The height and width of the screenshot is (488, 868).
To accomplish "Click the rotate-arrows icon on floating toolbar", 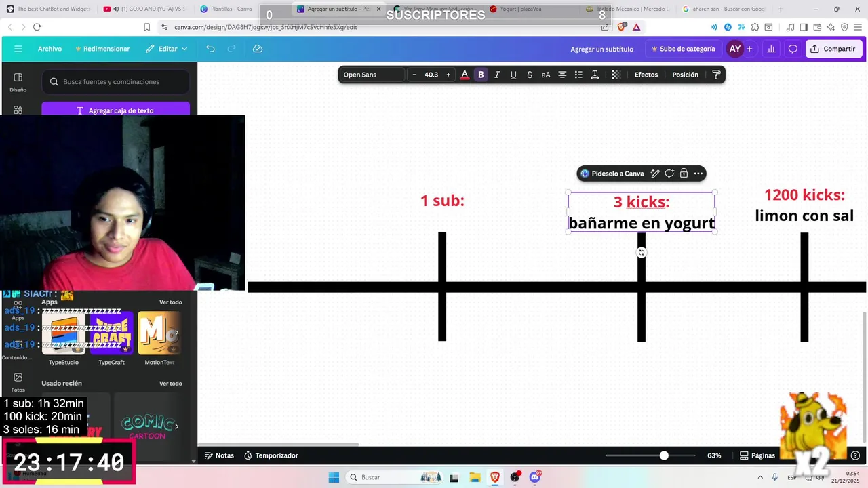I will coord(669,174).
